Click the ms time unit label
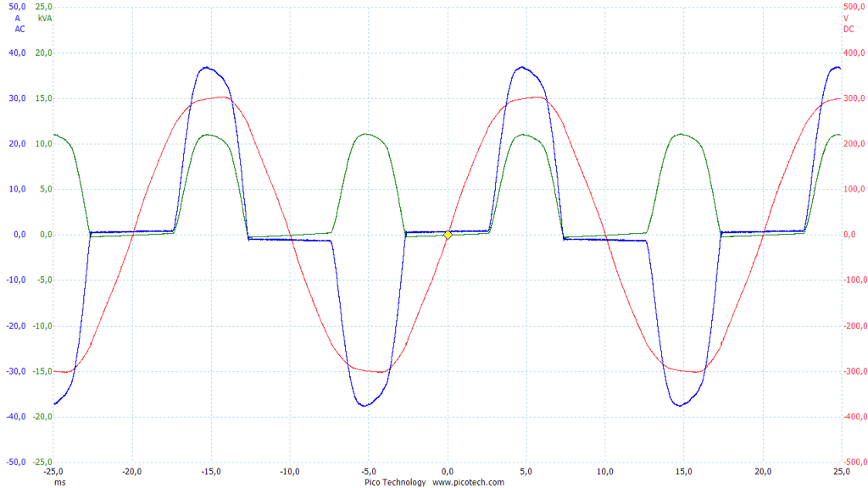The image size is (868, 488). click(x=59, y=482)
